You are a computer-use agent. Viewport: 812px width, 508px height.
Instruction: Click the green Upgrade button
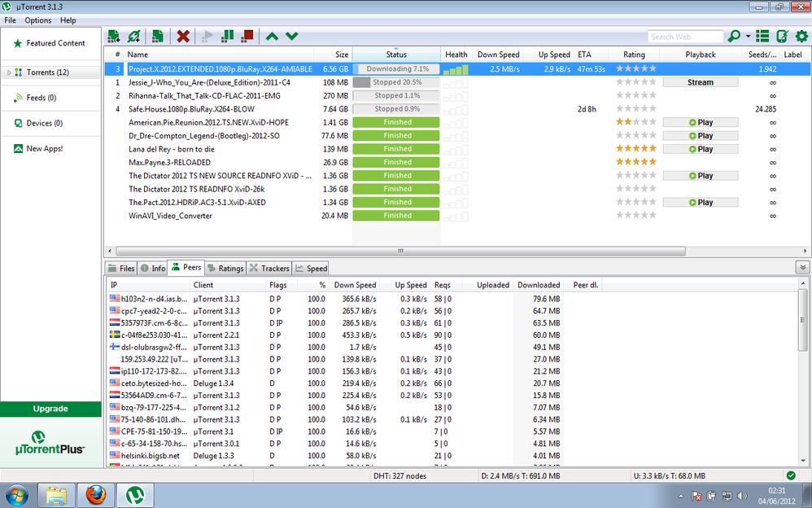click(50, 409)
